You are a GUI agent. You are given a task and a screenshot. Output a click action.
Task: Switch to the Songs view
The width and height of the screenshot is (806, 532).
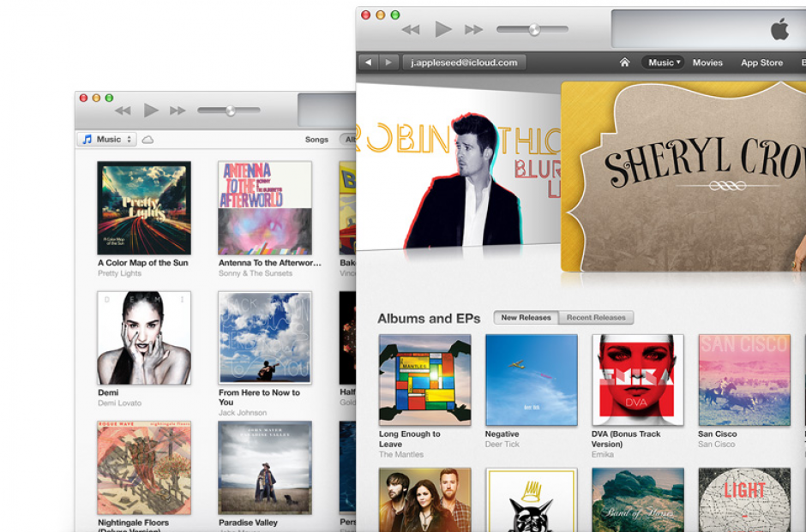pyautogui.click(x=316, y=138)
